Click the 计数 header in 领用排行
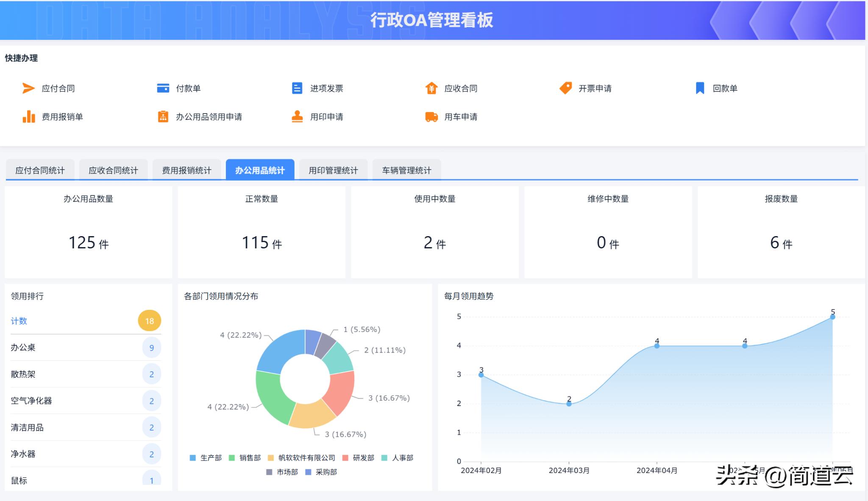 coord(19,321)
